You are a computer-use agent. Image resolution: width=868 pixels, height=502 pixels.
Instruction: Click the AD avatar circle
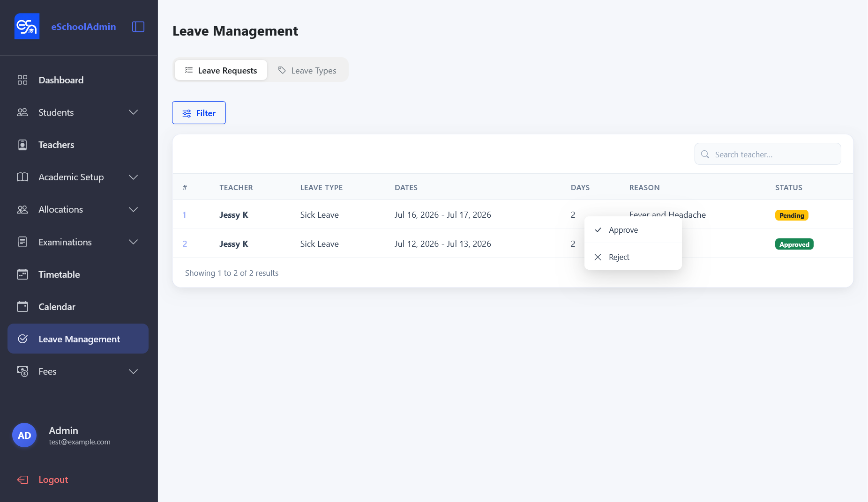point(24,436)
